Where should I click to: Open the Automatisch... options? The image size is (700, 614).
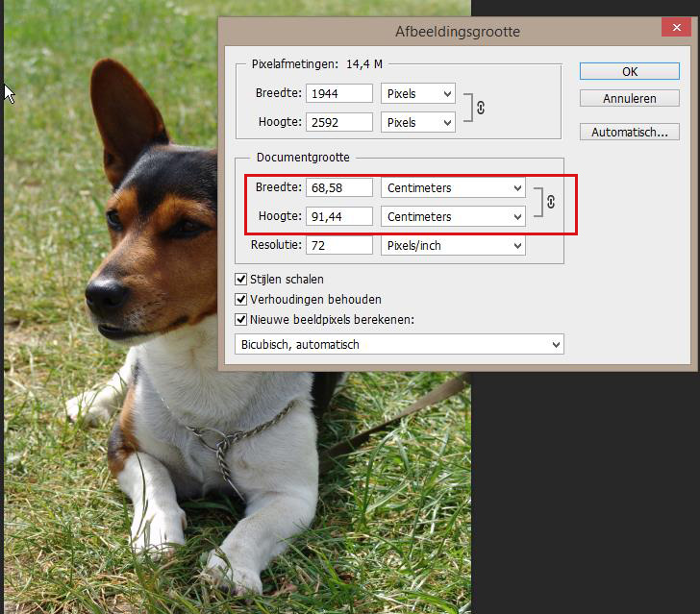tap(630, 132)
